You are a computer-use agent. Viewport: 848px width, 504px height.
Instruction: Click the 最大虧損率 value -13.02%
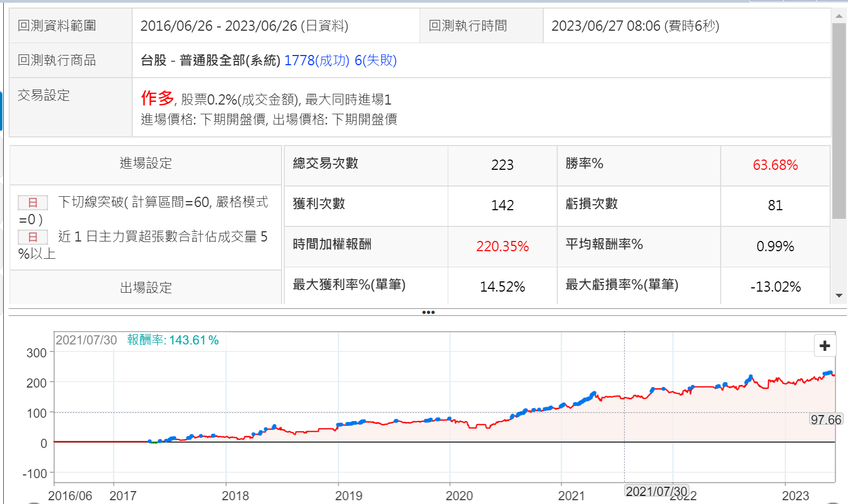tap(775, 287)
